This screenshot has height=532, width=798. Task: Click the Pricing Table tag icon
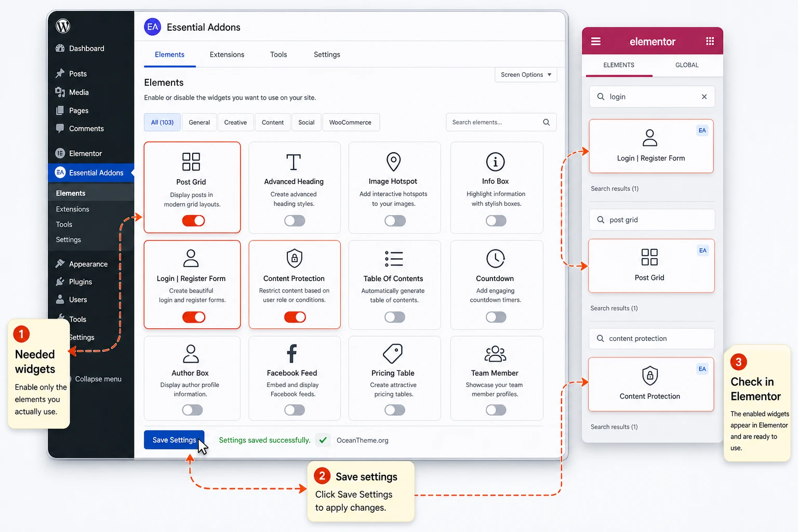click(x=393, y=354)
